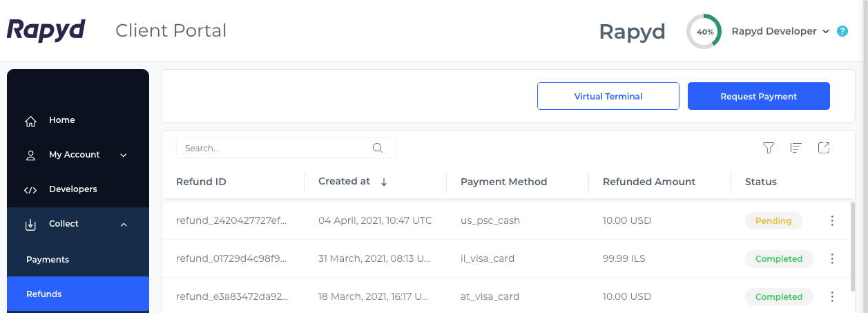This screenshot has width=868, height=313.
Task: Expand the My Account submenu
Action: [124, 155]
